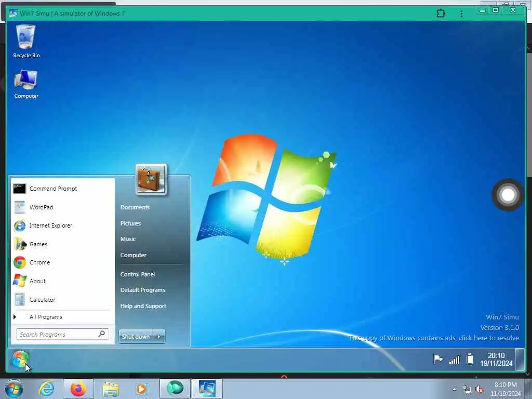Open Music in Start menu
This screenshot has height=399, width=532.
(128, 239)
